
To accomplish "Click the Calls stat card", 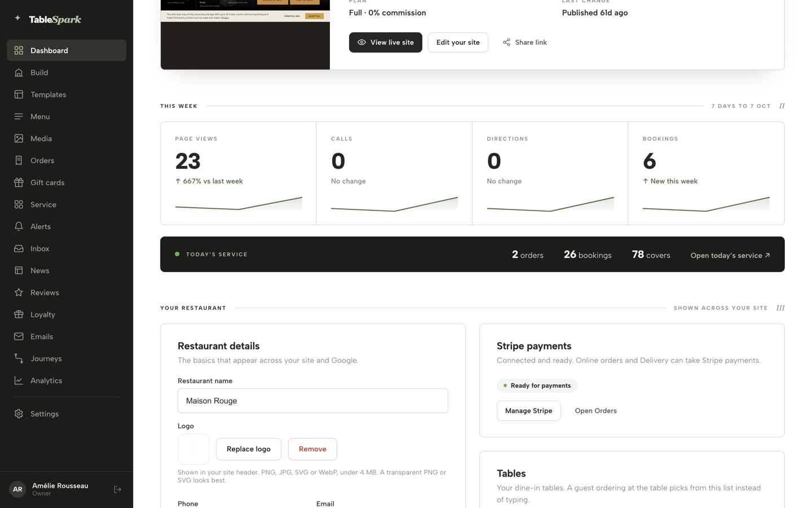I will [x=394, y=173].
